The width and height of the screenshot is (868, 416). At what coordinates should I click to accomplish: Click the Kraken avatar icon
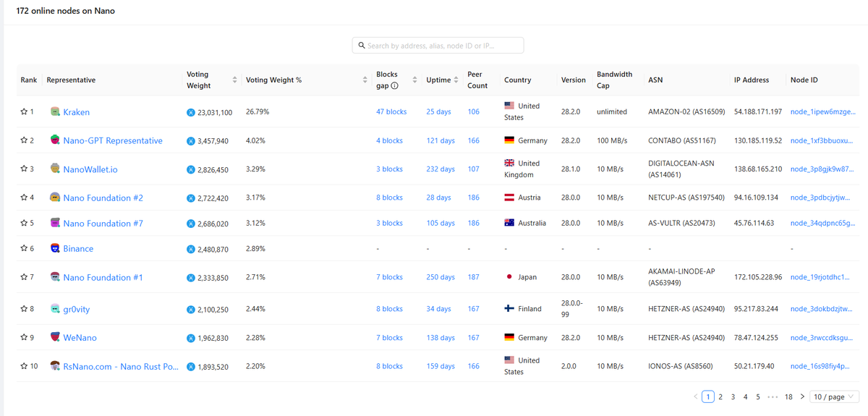(x=55, y=112)
